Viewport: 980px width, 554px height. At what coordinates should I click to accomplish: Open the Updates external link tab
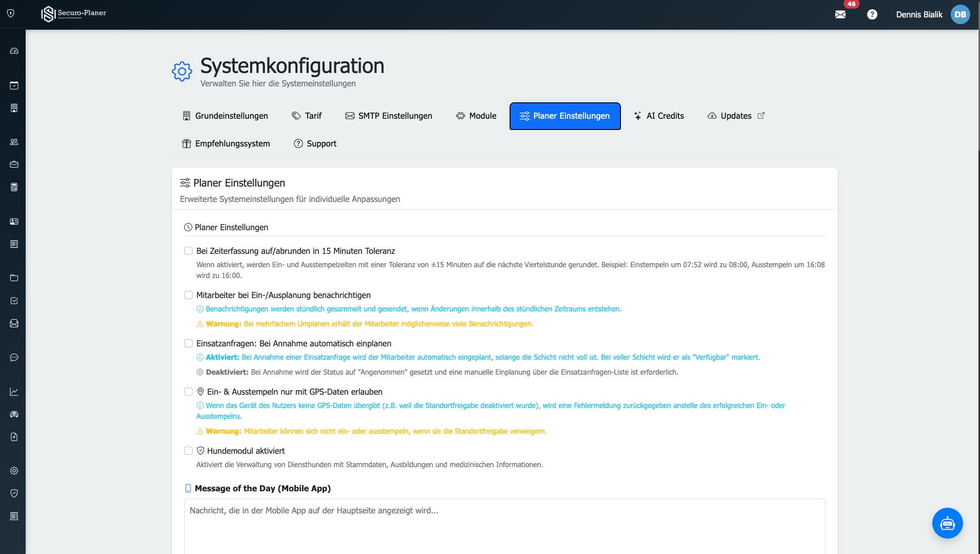point(736,116)
